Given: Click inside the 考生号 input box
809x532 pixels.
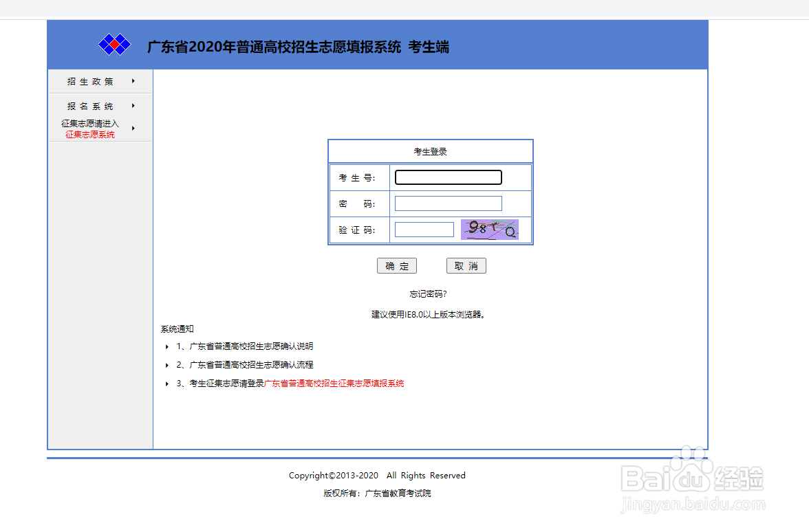Looking at the screenshot, I should pyautogui.click(x=447, y=177).
